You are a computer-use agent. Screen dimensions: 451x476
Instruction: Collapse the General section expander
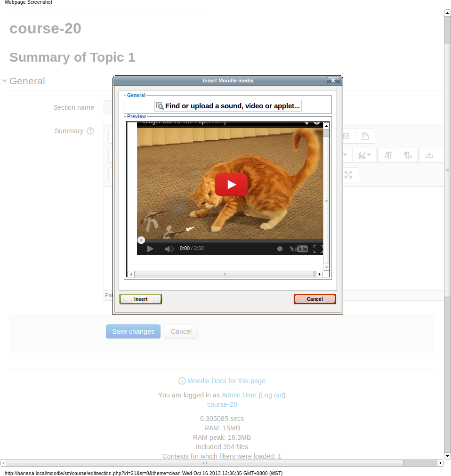[x=5, y=81]
